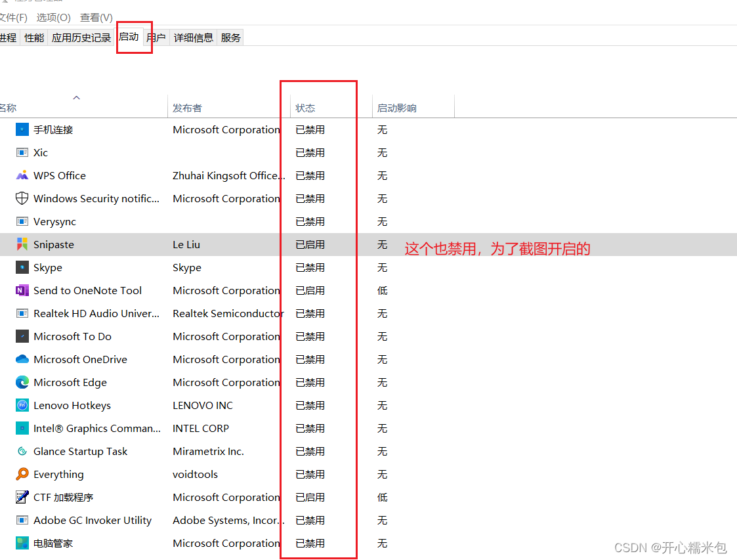Click the CTF 加载程序 icon
737x560 pixels.
tap(22, 497)
